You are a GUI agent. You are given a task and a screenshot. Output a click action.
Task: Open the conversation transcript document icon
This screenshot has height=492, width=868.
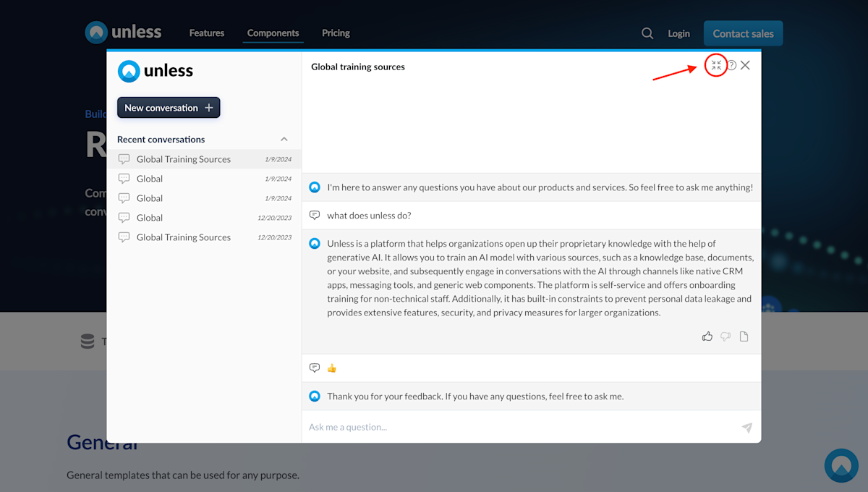pyautogui.click(x=744, y=336)
